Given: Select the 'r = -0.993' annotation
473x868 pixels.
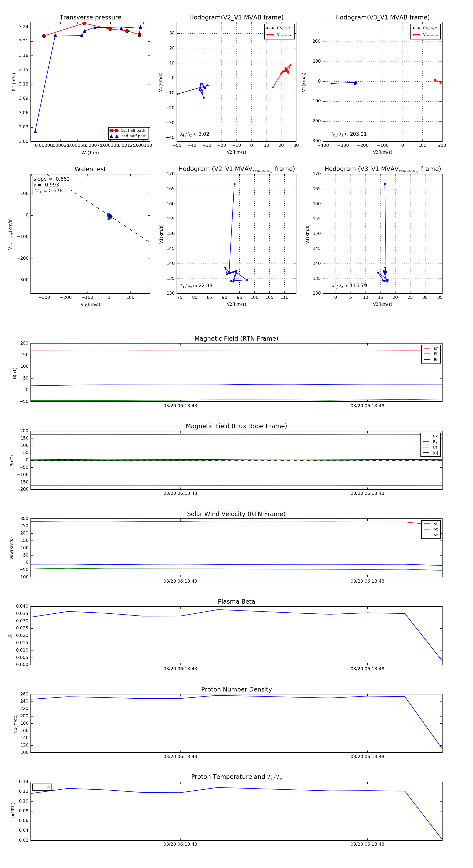Looking at the screenshot, I should click(47, 185).
